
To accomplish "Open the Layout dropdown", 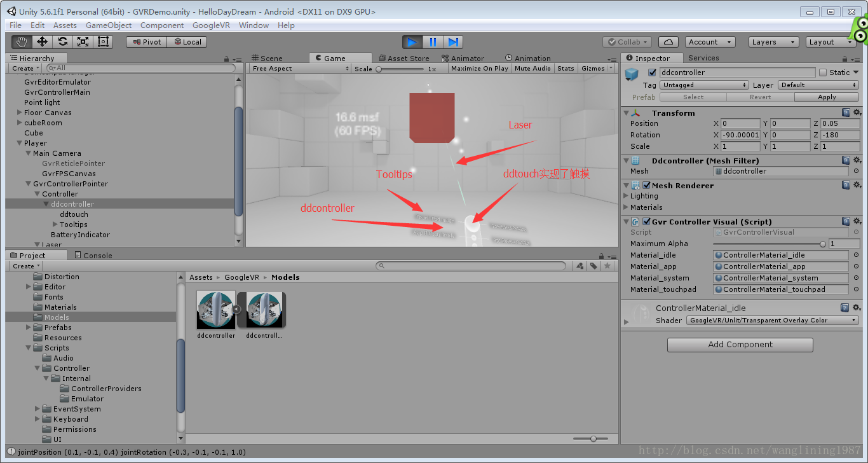I will coord(831,42).
